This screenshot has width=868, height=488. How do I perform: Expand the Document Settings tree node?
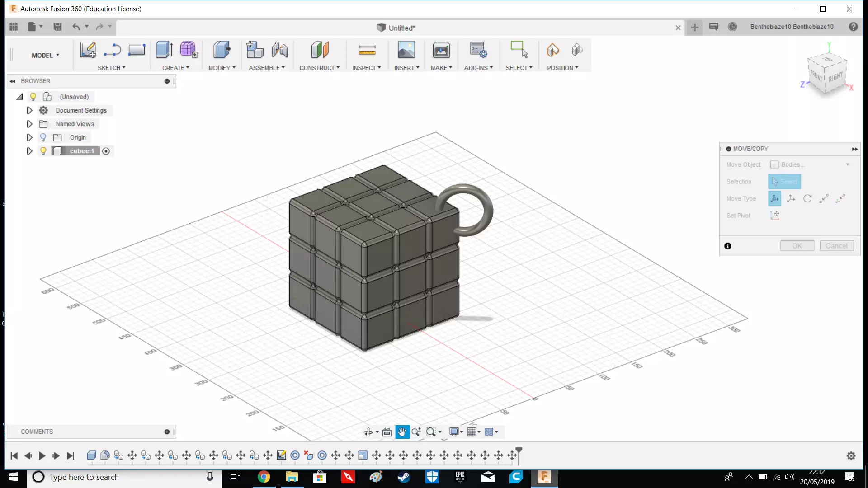(x=29, y=110)
